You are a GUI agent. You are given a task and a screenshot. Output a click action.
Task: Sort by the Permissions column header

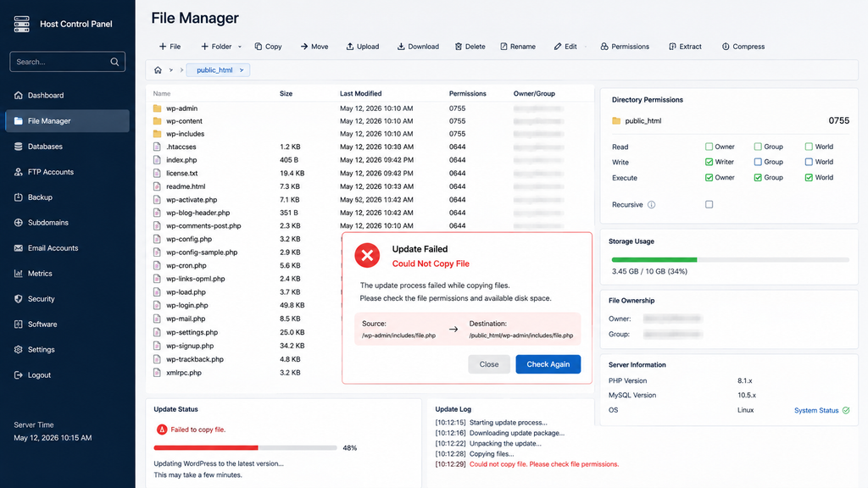pos(467,93)
